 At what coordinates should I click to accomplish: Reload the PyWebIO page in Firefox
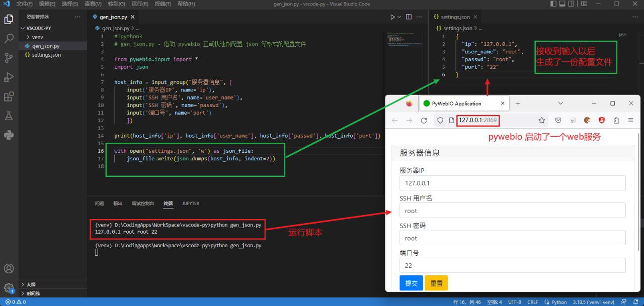tap(424, 120)
